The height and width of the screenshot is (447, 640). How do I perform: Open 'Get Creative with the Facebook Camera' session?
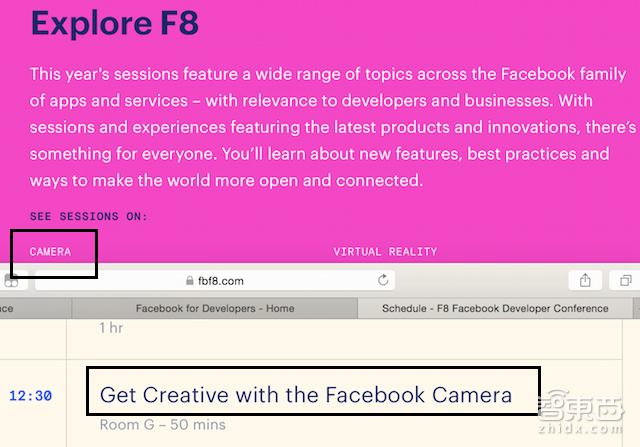click(x=306, y=395)
